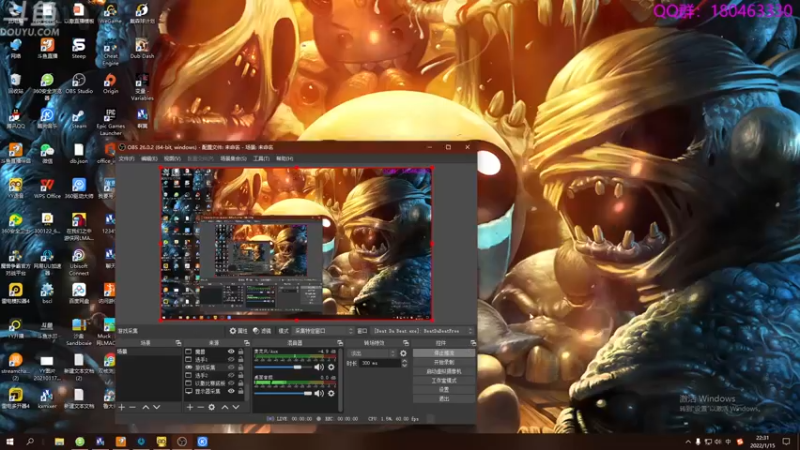Click the 桌面音频 volume slider
The height and width of the screenshot is (450, 800).
pyautogui.click(x=283, y=393)
